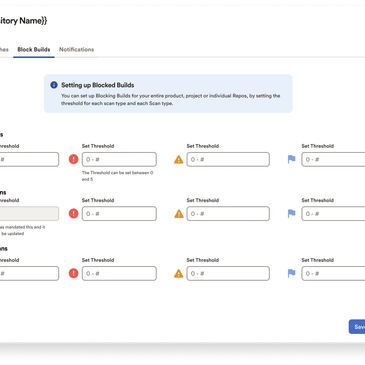Click blue flag icon in first scan section
Screen dimensions: 365x365
click(x=291, y=159)
